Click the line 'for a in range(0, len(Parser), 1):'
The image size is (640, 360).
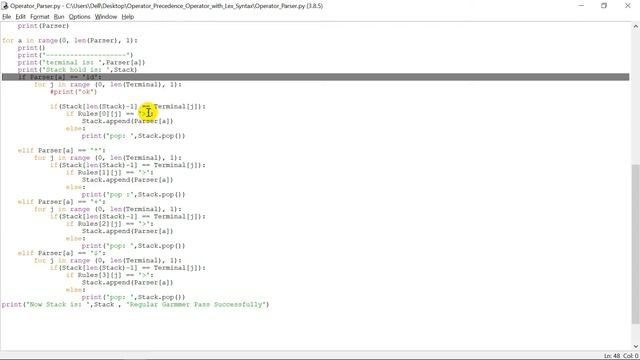(70, 40)
